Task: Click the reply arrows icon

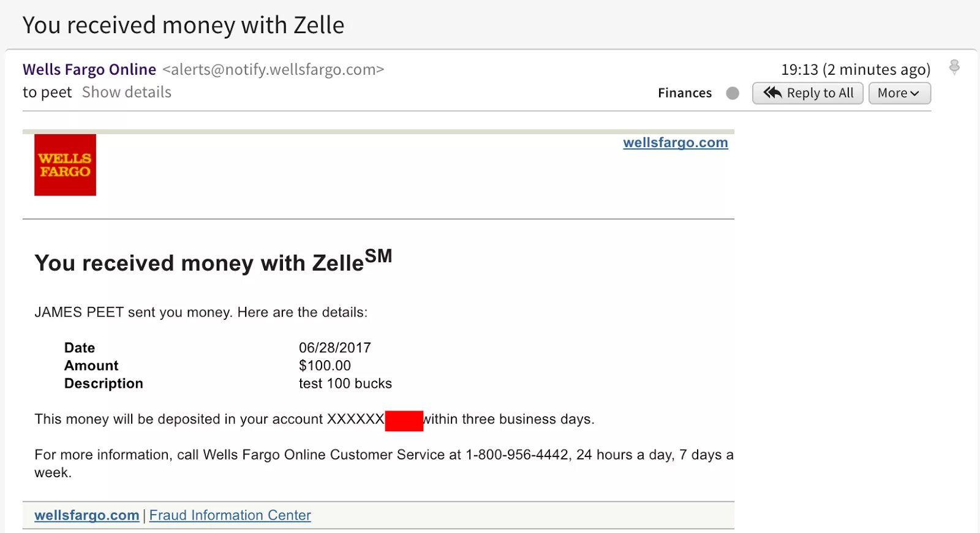Action: point(772,93)
